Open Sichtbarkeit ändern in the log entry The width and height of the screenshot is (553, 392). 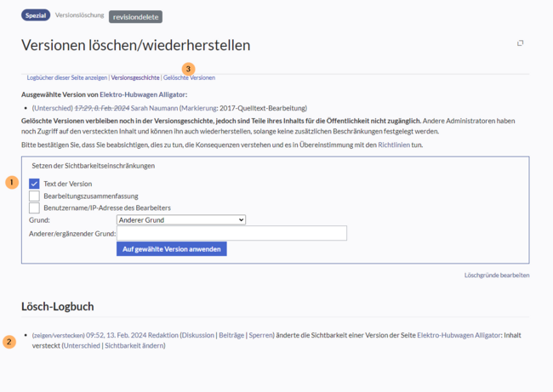point(134,346)
